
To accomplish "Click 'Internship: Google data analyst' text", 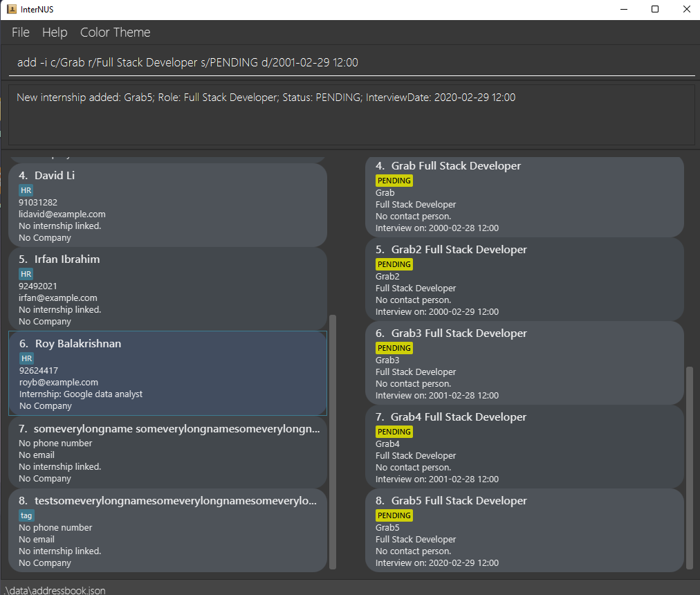I will coord(81,394).
